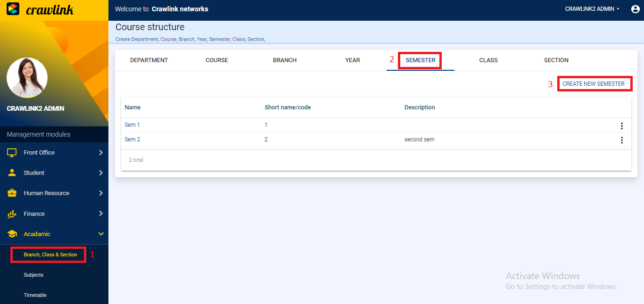This screenshot has width=644, height=304.
Task: Collapse the Acadamic module chevron
Action: click(x=101, y=234)
